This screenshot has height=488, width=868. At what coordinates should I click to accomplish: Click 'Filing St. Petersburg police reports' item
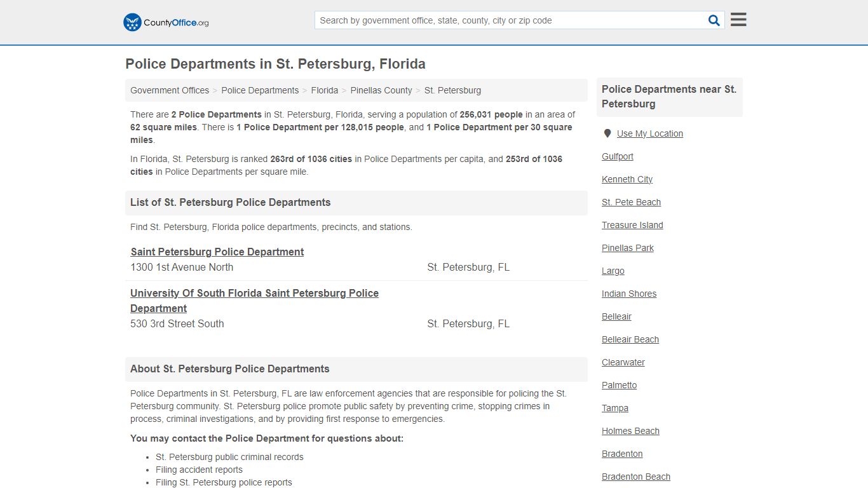(224, 482)
